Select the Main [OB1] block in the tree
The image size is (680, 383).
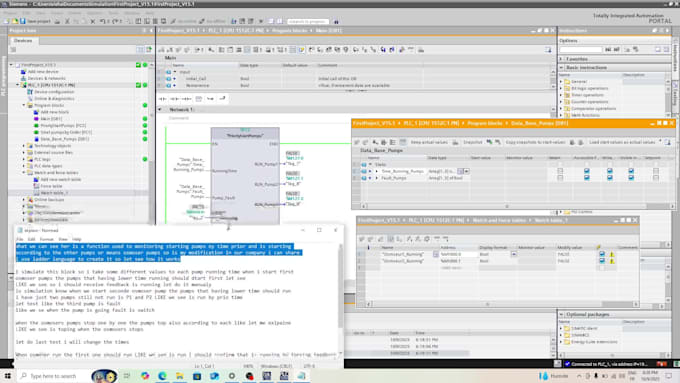pos(51,119)
